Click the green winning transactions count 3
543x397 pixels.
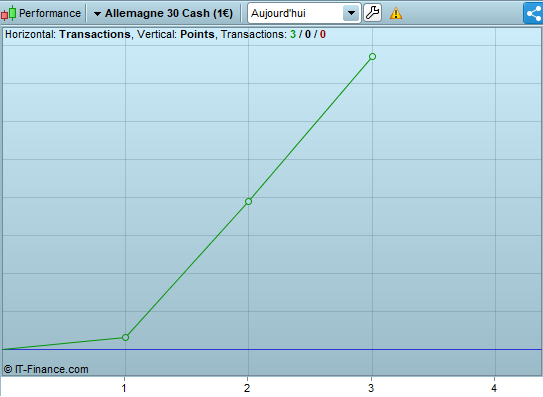tap(293, 34)
